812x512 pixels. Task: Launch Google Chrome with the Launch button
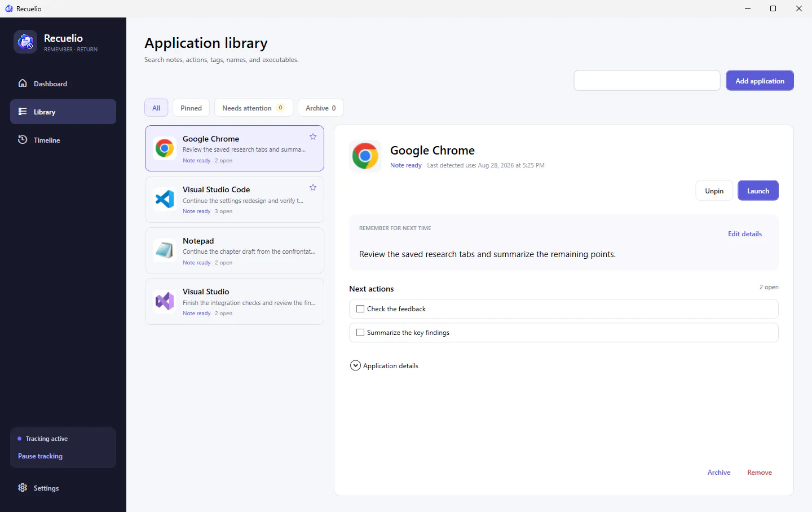pos(758,191)
